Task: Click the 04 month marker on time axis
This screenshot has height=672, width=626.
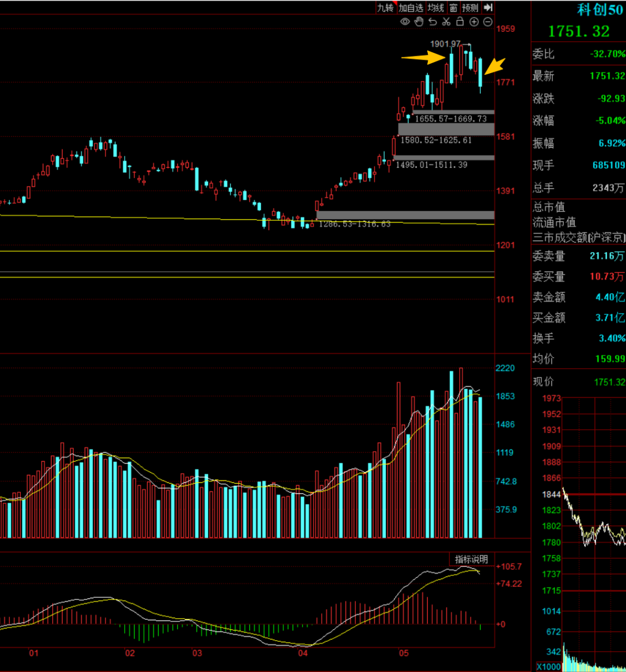Action: 303,653
